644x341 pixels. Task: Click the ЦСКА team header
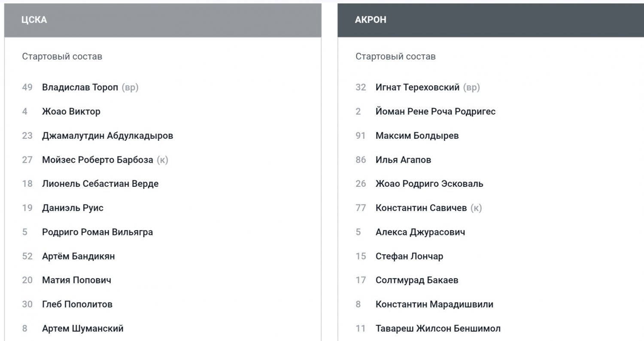click(34, 20)
